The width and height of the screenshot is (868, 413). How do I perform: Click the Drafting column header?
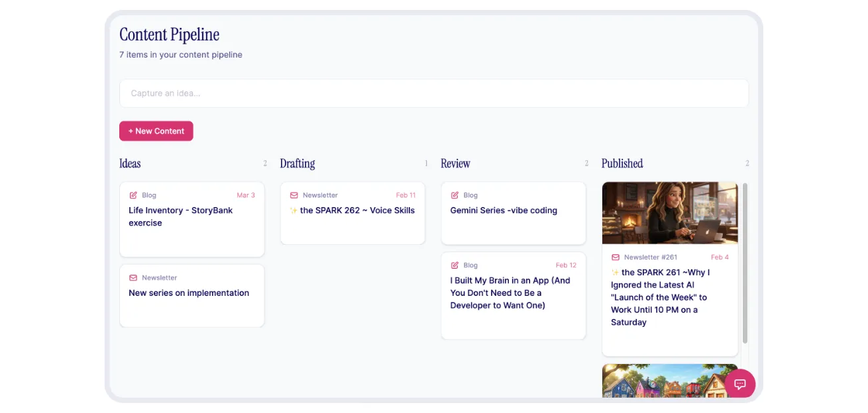297,163
